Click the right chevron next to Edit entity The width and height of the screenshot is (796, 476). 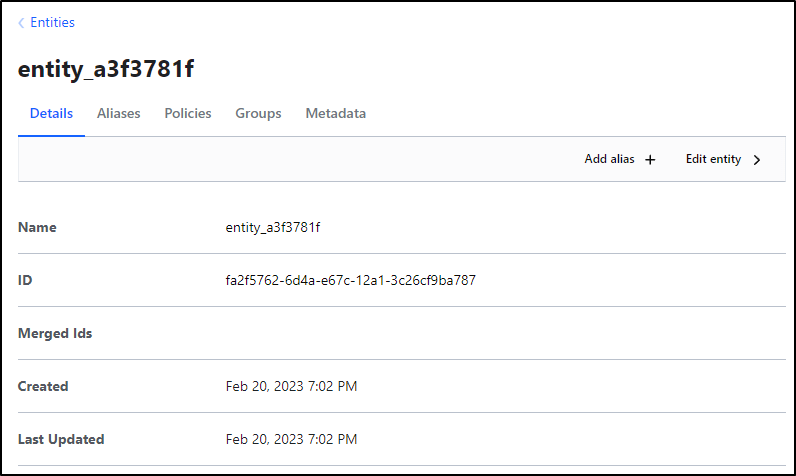[x=757, y=160]
